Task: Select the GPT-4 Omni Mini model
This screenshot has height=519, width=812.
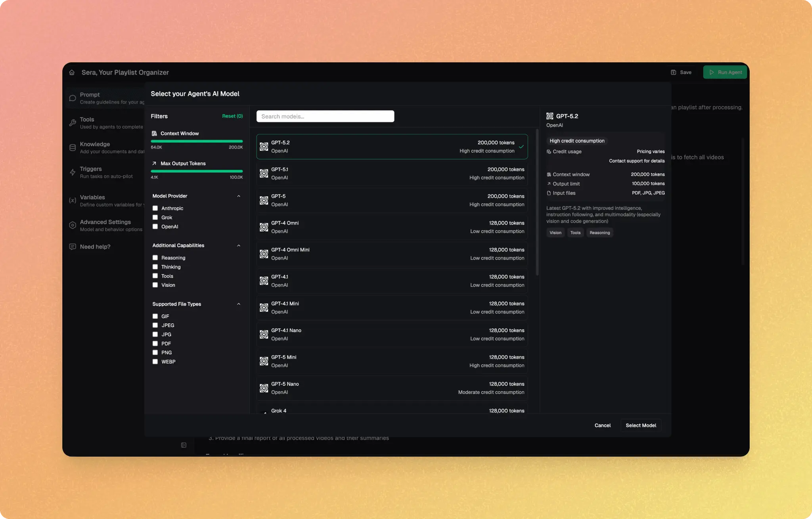Action: click(392, 254)
